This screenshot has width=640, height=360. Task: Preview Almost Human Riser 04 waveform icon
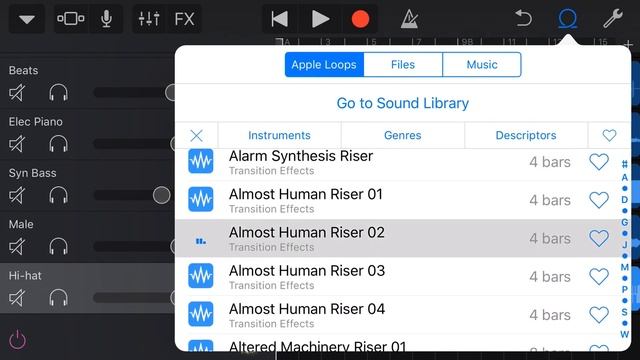200,314
